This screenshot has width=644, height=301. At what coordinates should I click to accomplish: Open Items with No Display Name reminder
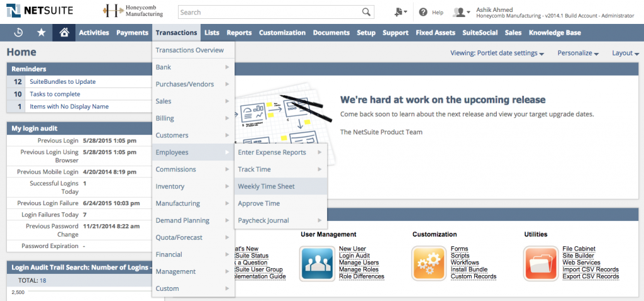69,106
